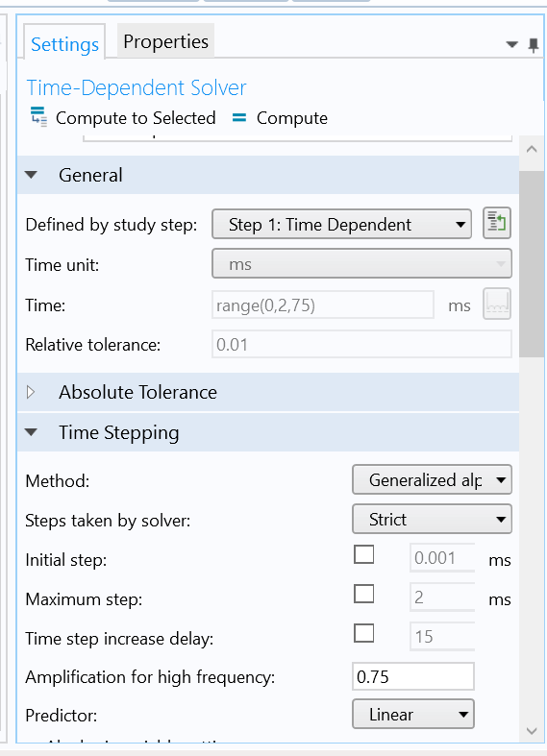This screenshot has width=547, height=756.
Task: Click the scroll up arrow
Action: pos(532,150)
